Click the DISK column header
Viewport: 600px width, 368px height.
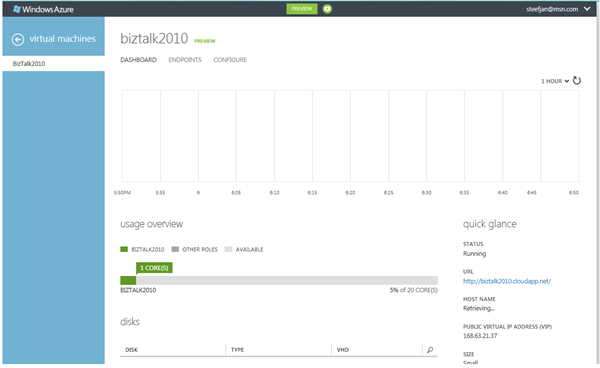[131, 350]
